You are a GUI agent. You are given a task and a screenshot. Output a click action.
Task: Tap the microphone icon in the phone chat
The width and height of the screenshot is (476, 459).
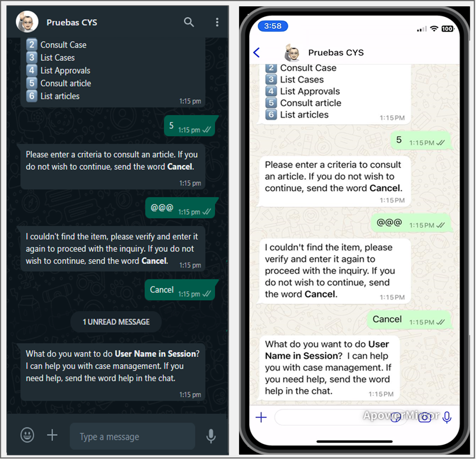click(447, 417)
